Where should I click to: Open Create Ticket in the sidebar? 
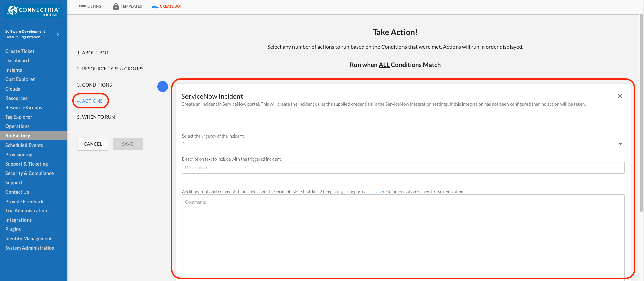point(20,51)
